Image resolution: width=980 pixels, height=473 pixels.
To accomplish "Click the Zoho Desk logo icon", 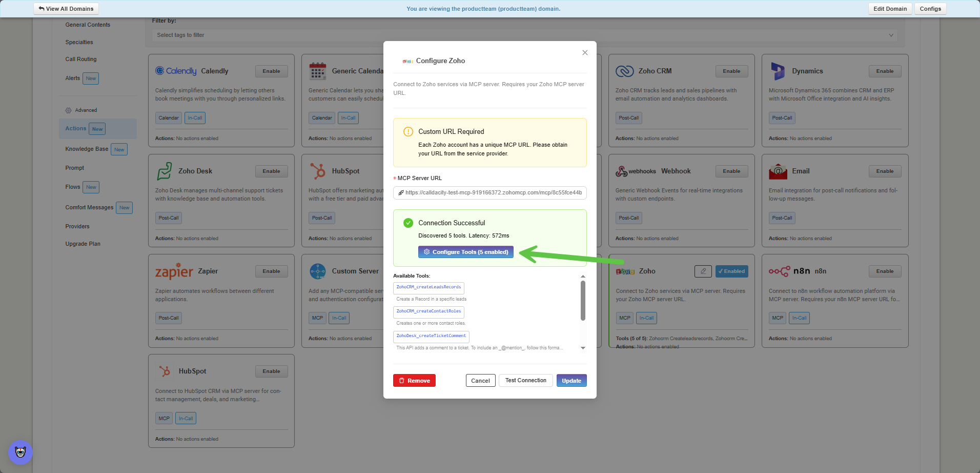I will tap(165, 171).
